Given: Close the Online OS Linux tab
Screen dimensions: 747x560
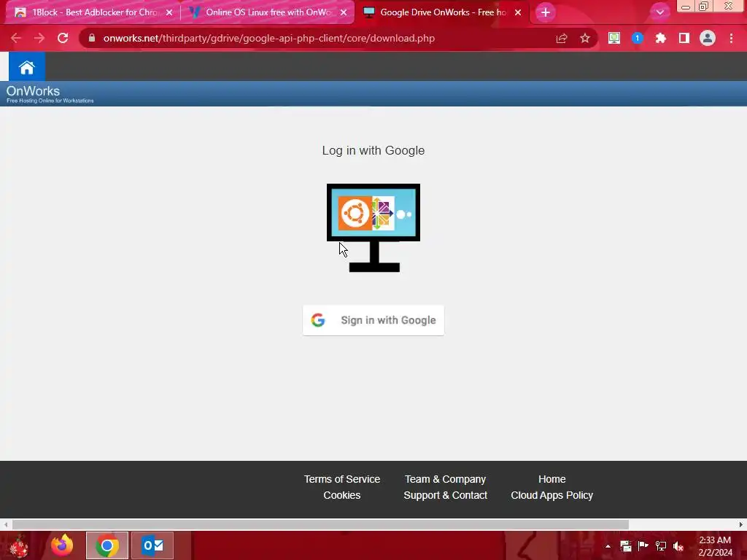Looking at the screenshot, I should pos(344,12).
